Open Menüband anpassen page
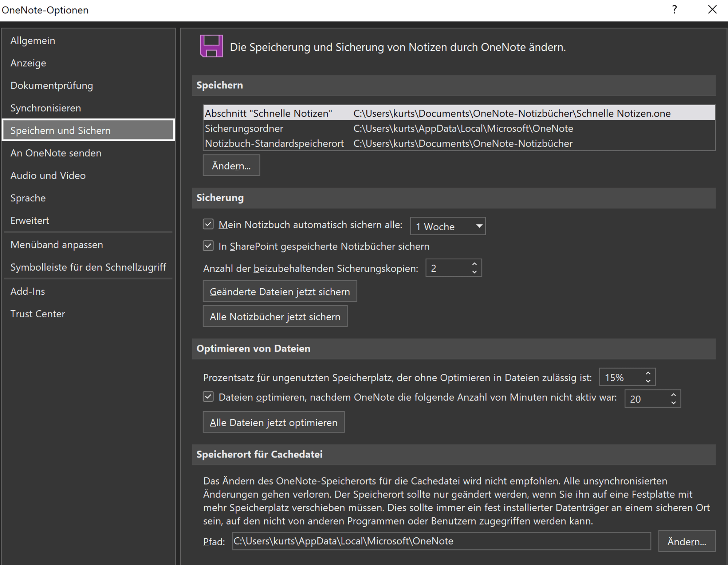728x565 pixels. pos(88,245)
